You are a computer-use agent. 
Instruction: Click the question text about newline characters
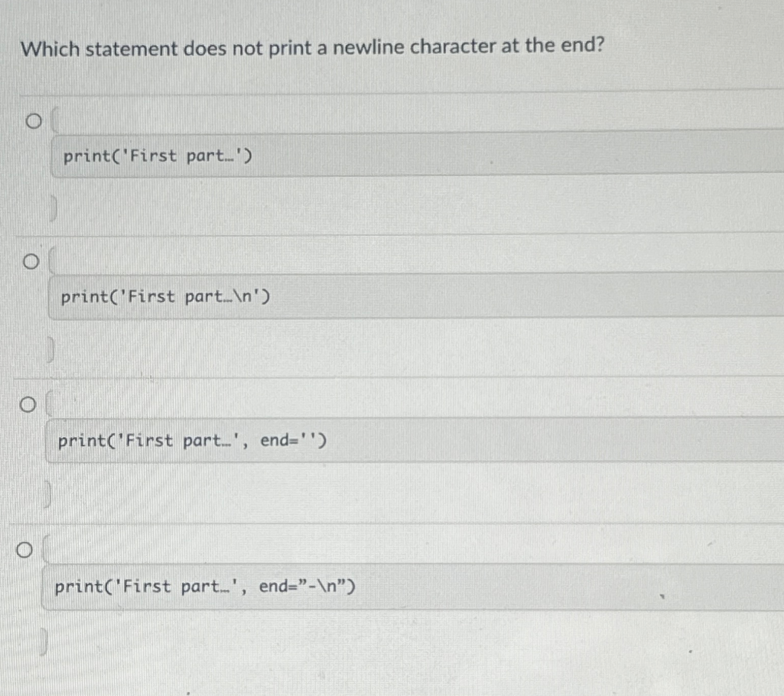(312, 48)
